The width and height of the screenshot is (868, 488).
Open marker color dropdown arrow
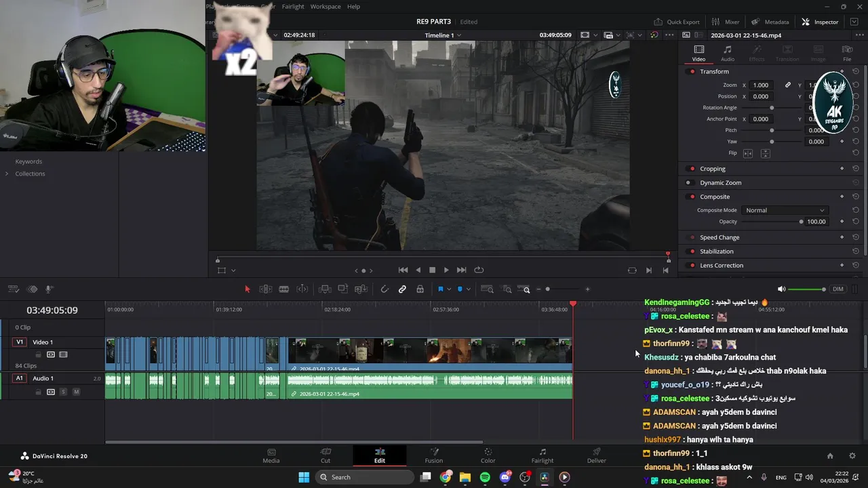(x=468, y=290)
